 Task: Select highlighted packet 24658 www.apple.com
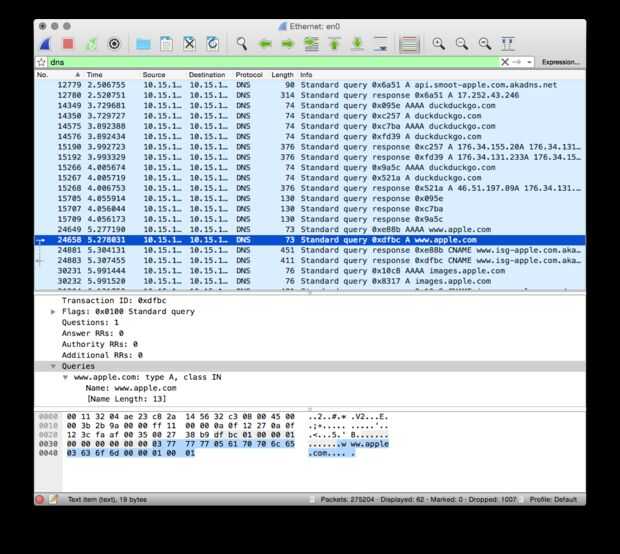coord(310,240)
